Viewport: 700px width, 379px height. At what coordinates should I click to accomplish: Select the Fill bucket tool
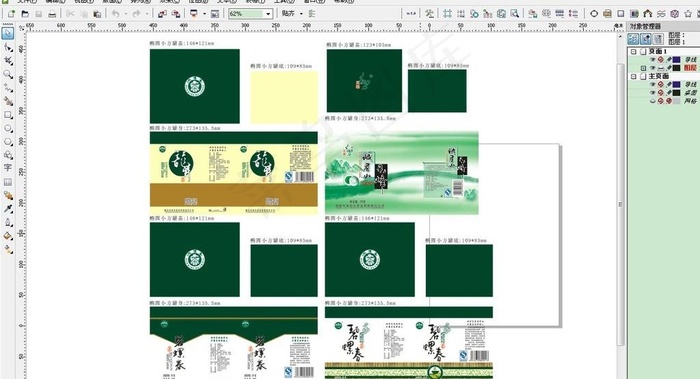[8, 236]
